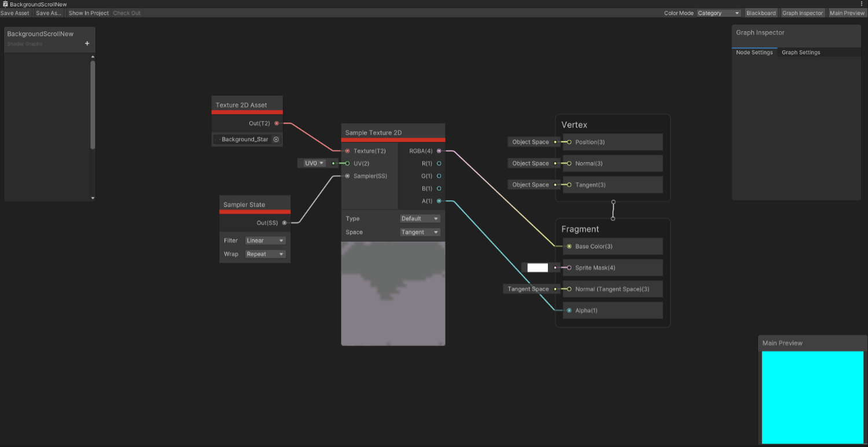Select the Sample Texture 2D node title
This screenshot has width=868, height=447.
[x=373, y=133]
